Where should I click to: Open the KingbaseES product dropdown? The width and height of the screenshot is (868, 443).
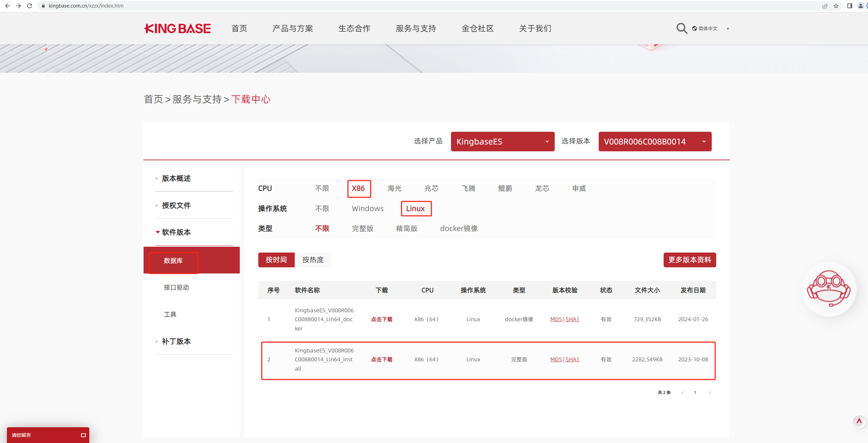pos(502,141)
